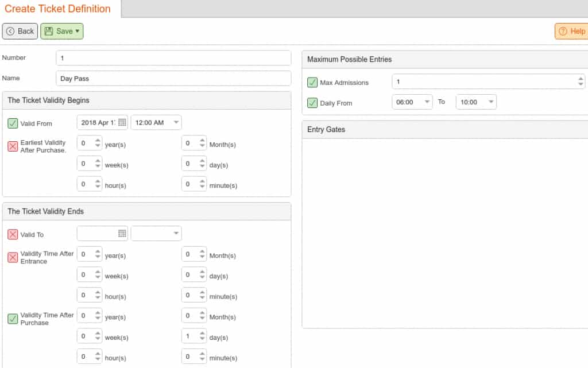Viewport: 588px width, 368px height.
Task: Increment the Validity After Purchase day(s) spinner
Action: [202, 333]
